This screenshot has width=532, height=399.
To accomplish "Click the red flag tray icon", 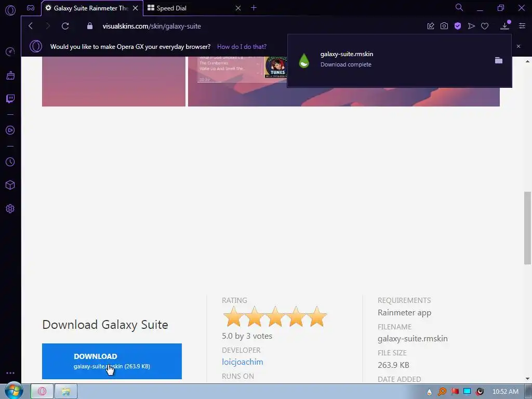I will 455,392.
